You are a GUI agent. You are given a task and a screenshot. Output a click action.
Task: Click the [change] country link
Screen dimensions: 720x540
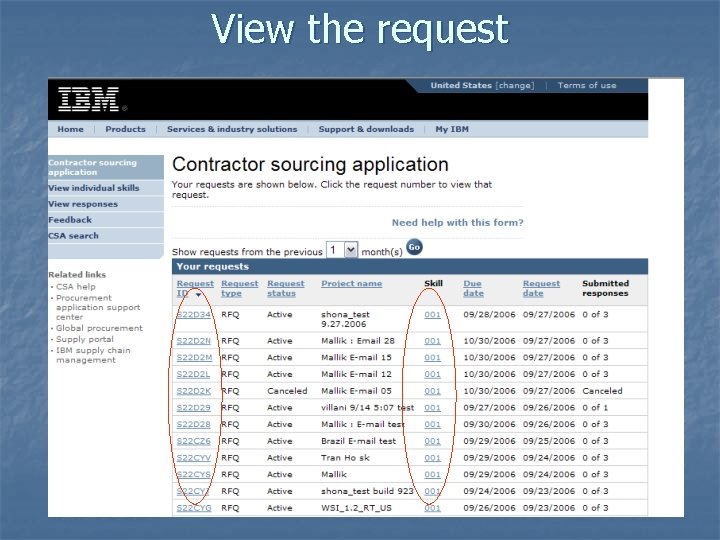(x=515, y=85)
